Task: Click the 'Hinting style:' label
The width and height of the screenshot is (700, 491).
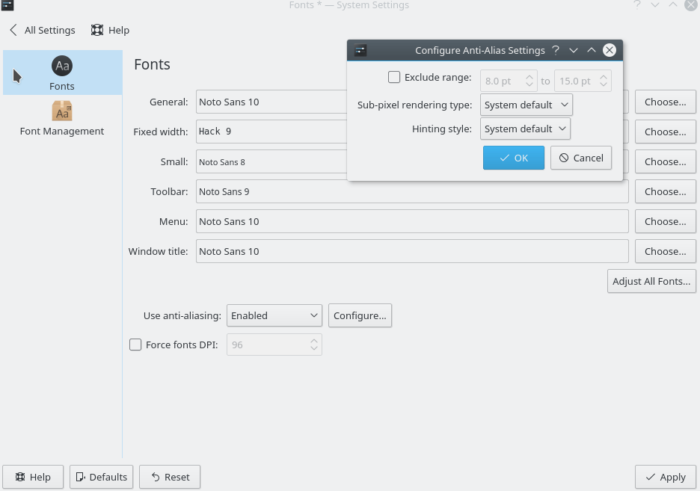Action: click(x=442, y=129)
